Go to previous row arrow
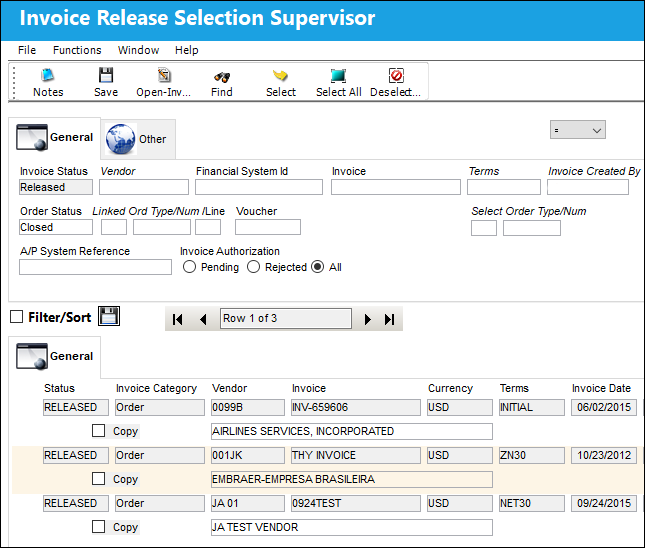Screen dimensions: 645x548 tap(203, 319)
